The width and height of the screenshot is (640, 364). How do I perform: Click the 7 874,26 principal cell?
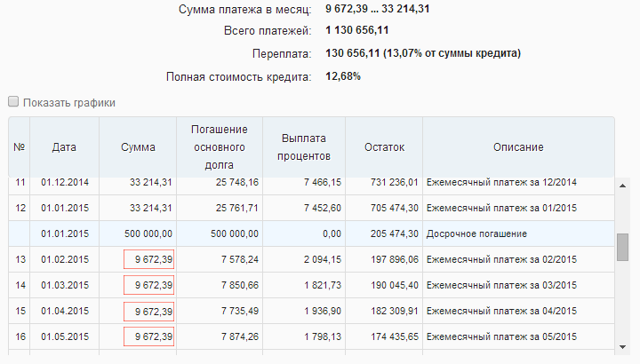(240, 337)
